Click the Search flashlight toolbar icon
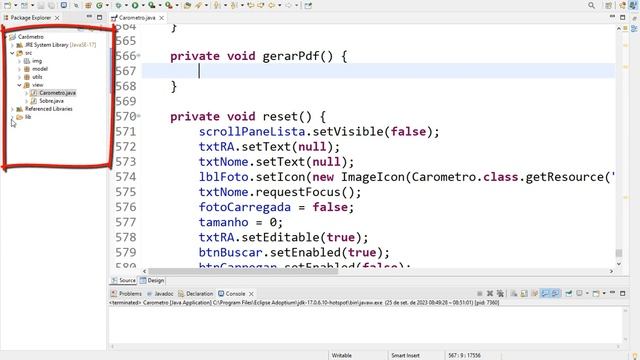 coord(198,5)
